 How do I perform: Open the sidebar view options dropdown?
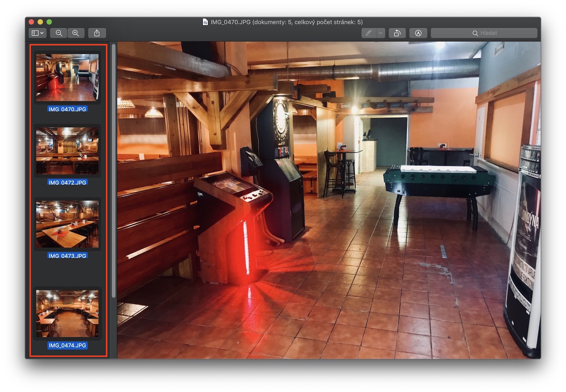tap(37, 33)
